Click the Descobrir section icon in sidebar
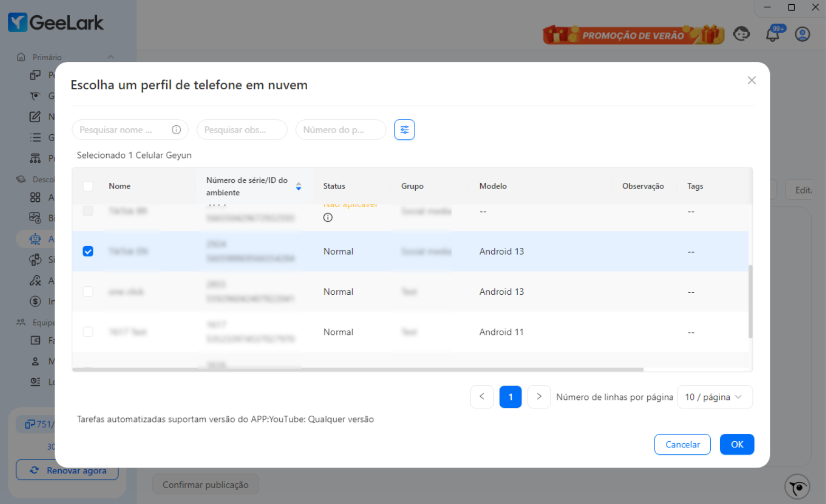This screenshot has height=504, width=826. click(x=21, y=180)
